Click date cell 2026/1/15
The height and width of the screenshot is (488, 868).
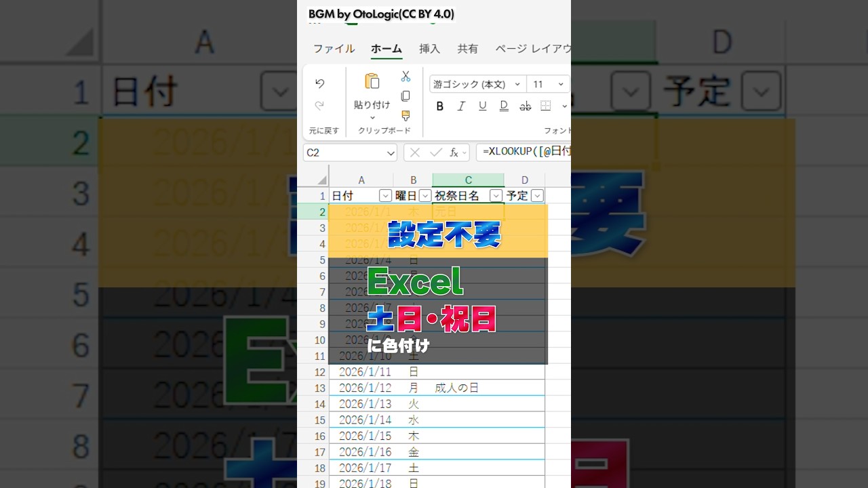361,436
